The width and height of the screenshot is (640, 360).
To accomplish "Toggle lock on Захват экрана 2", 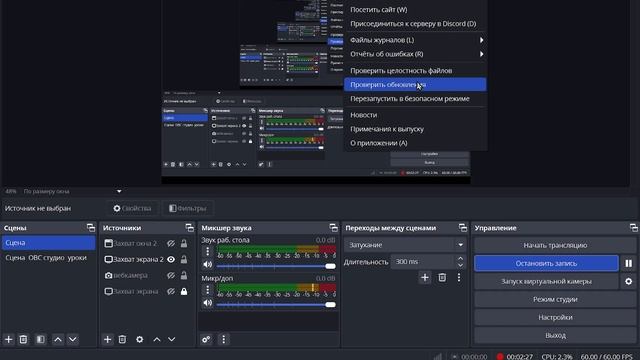I will tap(184, 259).
